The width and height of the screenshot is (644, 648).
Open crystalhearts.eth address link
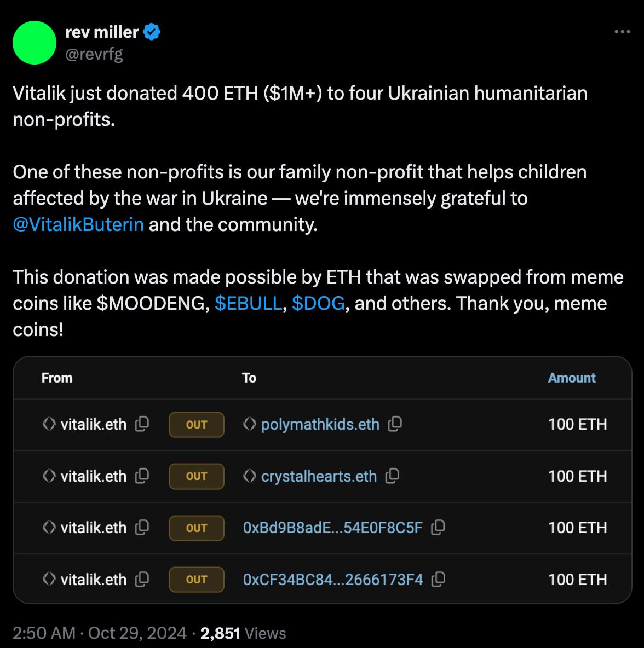[319, 476]
